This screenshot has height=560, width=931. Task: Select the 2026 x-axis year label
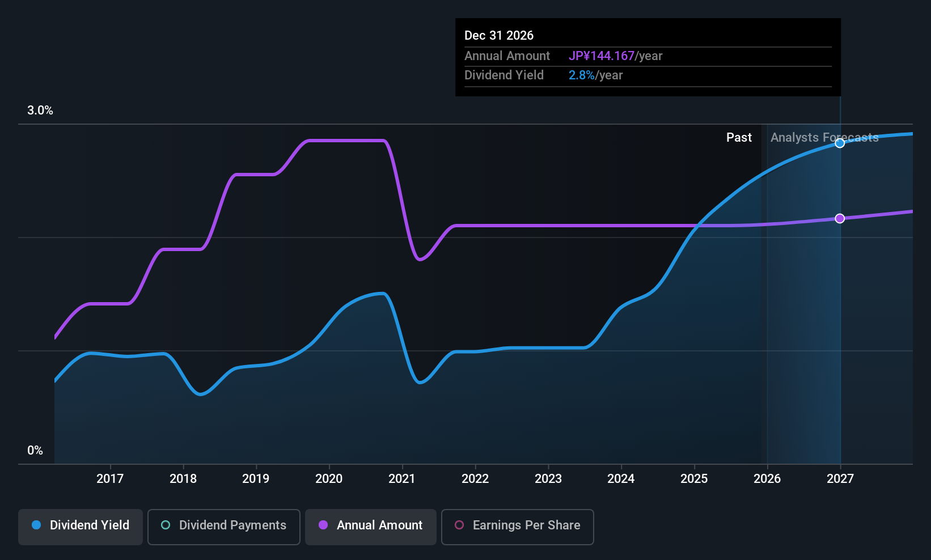coord(767,479)
